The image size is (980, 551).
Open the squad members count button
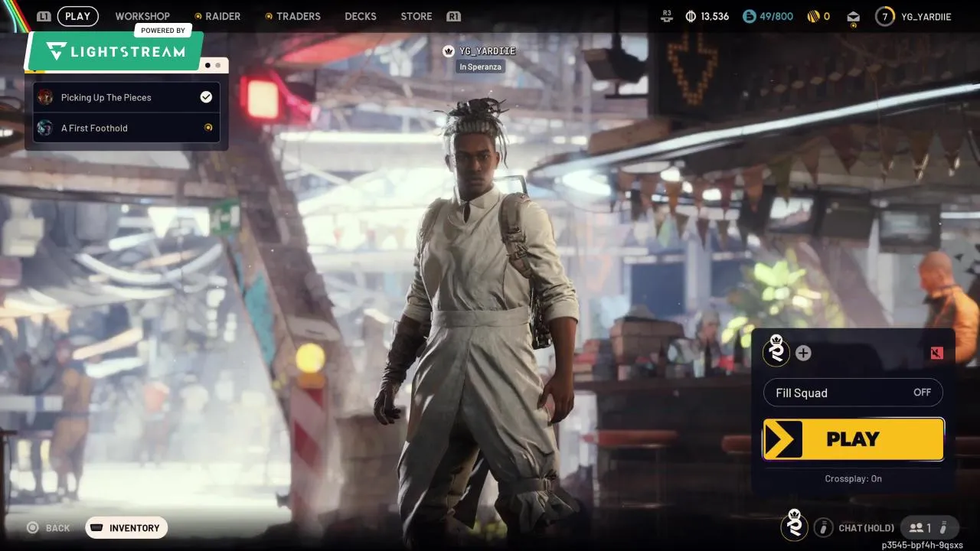929,527
